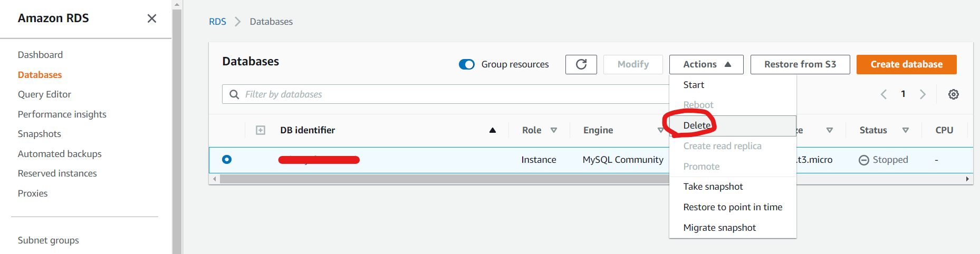Viewport: 980px width, 254px height.
Task: Expand all rows plus icon in header
Action: click(261, 130)
